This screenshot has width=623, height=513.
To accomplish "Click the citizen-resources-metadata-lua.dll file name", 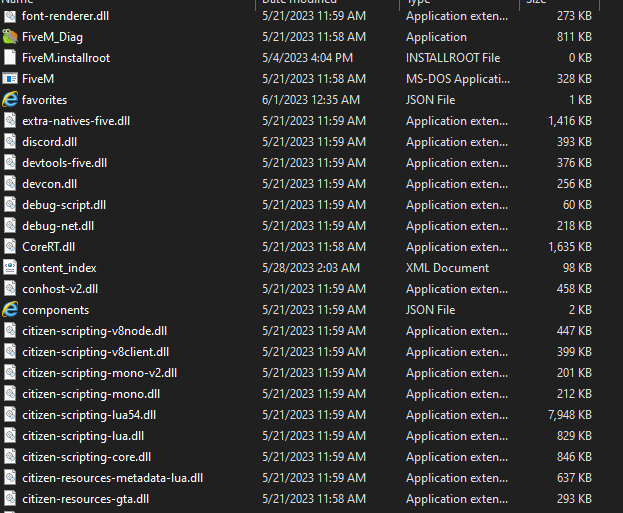I will click(x=112, y=478).
